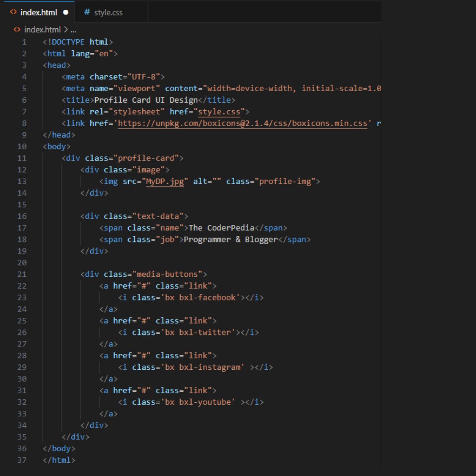Click the title 'Profile Card UI Design'
The width and height of the screenshot is (476, 476).
[x=146, y=100]
